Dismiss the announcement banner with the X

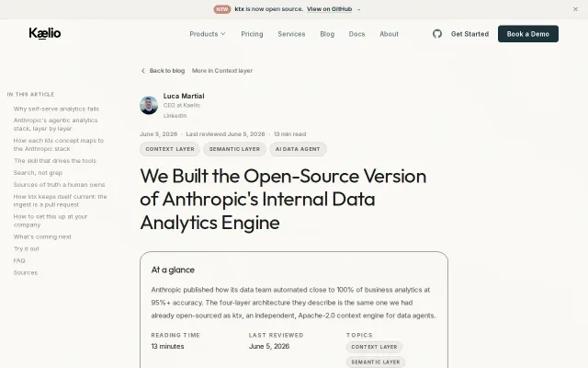coord(575,9)
